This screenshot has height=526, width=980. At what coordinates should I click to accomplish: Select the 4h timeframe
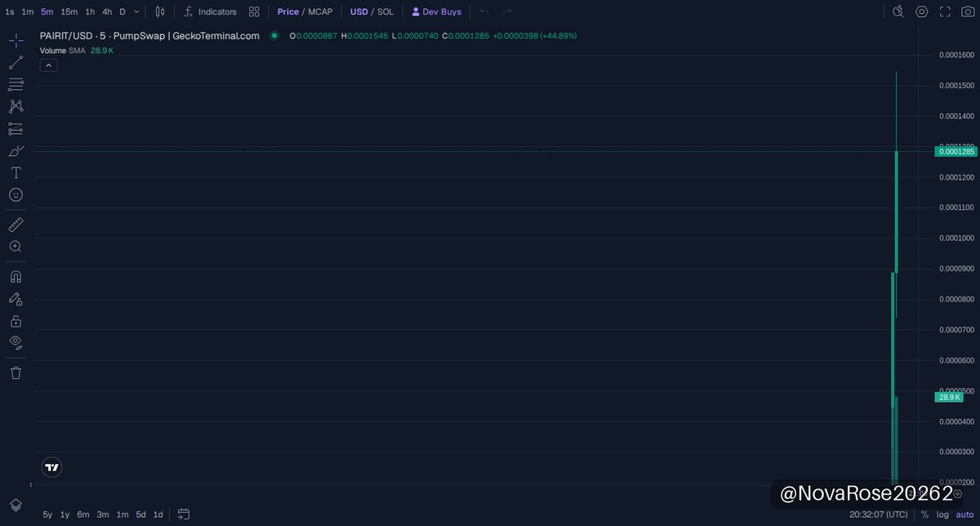tap(107, 11)
